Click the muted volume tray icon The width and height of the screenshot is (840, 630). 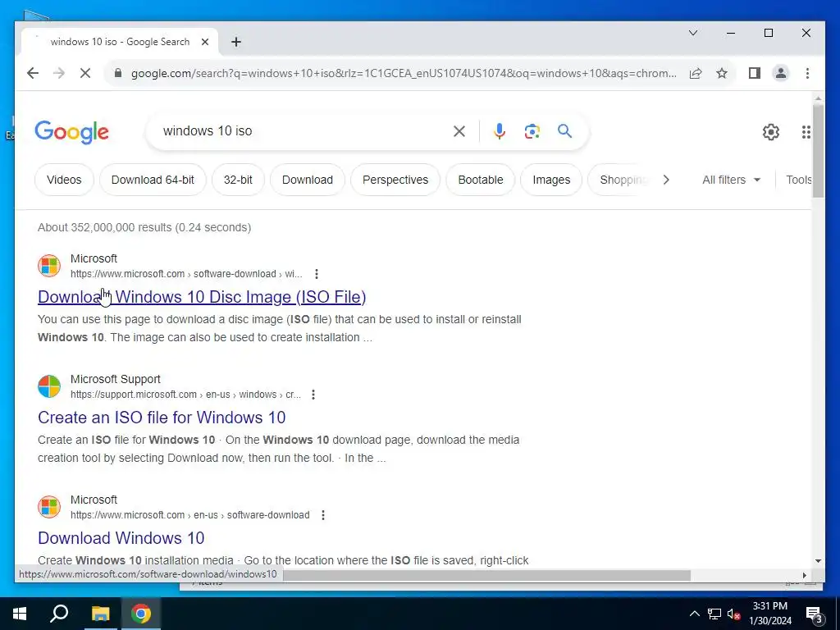tap(733, 614)
